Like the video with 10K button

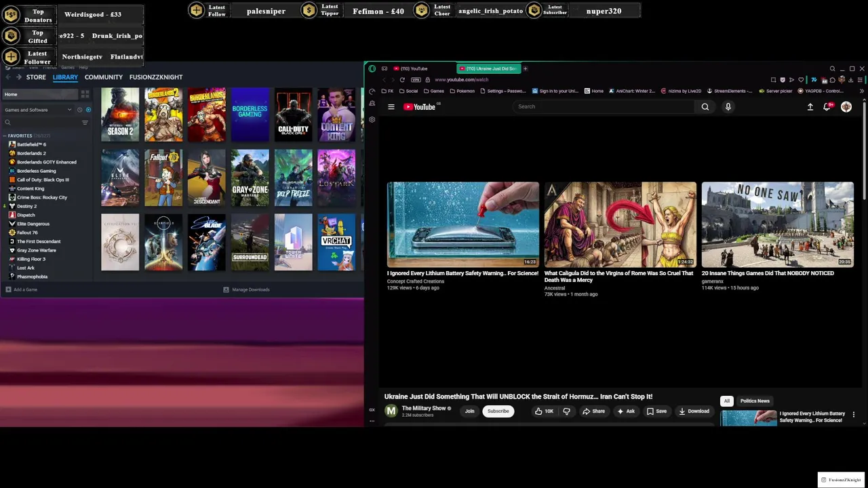point(543,411)
